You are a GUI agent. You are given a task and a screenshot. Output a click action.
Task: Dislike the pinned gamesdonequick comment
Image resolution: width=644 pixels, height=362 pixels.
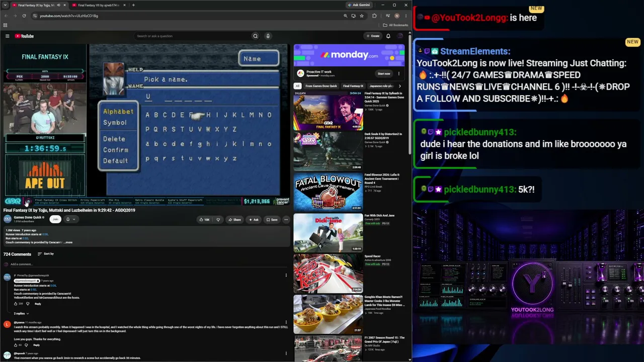point(28,304)
